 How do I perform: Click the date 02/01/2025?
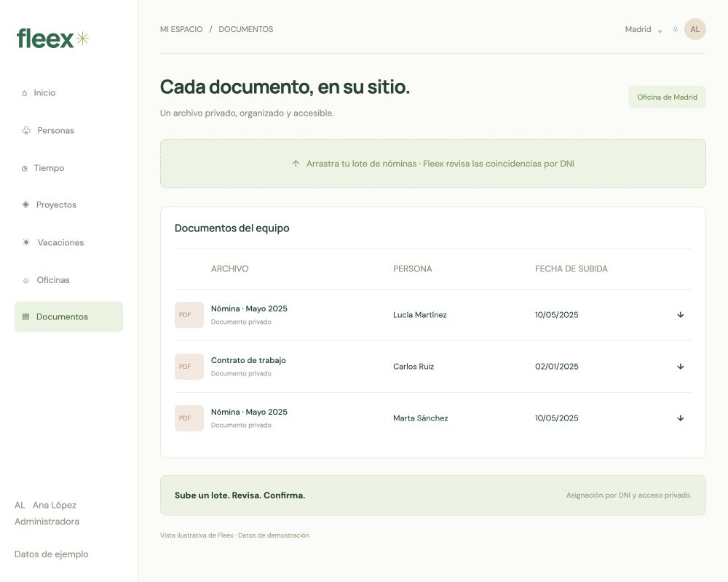pos(557,367)
